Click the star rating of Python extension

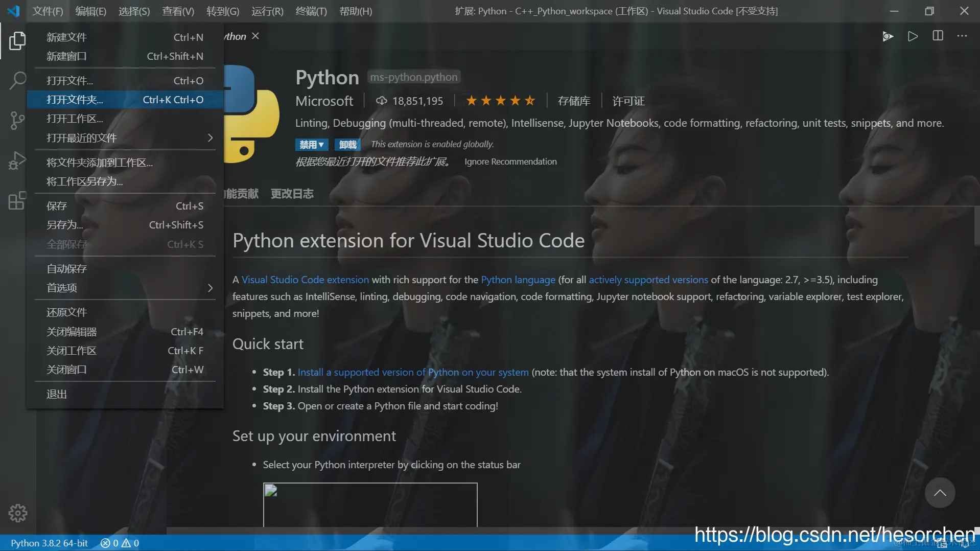500,101
